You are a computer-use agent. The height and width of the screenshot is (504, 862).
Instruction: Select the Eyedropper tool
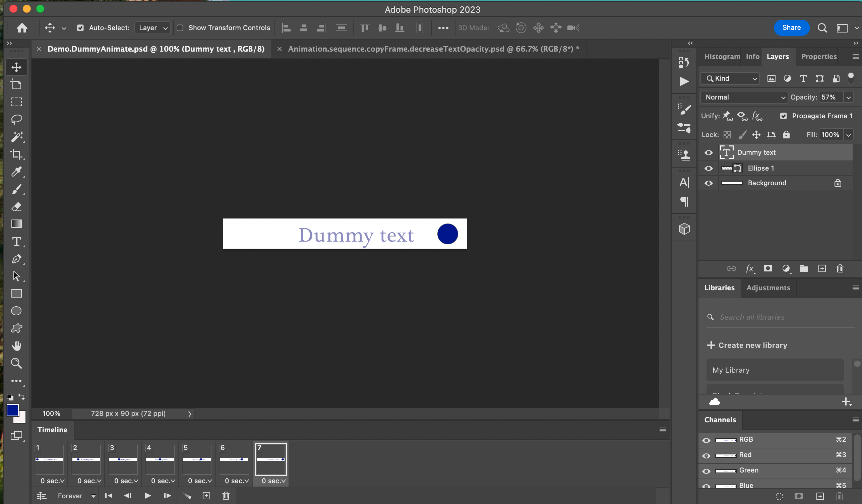click(x=16, y=172)
